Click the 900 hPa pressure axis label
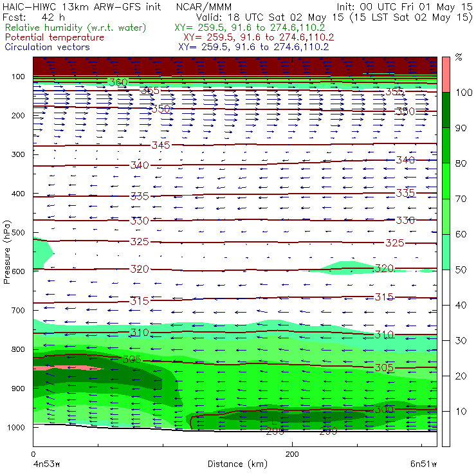Viewport: 476px width, 476px height. click(18, 389)
